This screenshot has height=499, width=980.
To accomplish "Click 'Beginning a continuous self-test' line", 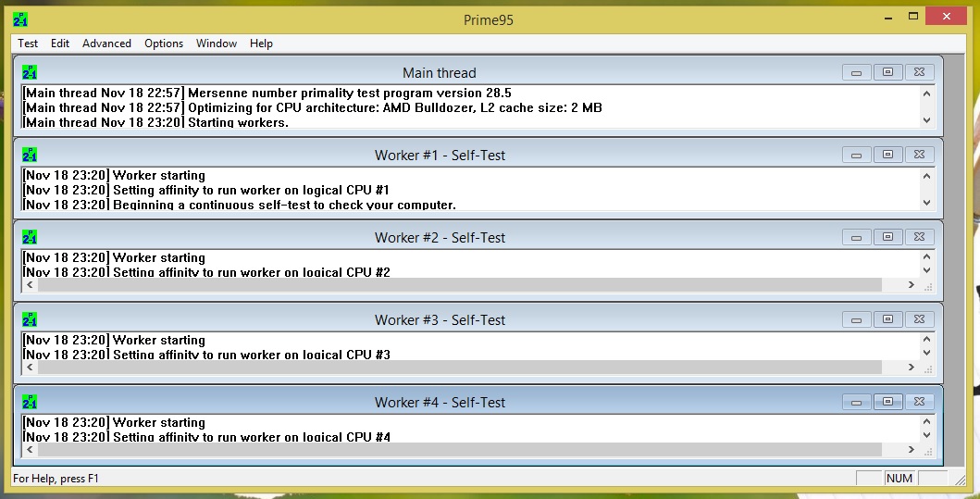I will pyautogui.click(x=240, y=205).
